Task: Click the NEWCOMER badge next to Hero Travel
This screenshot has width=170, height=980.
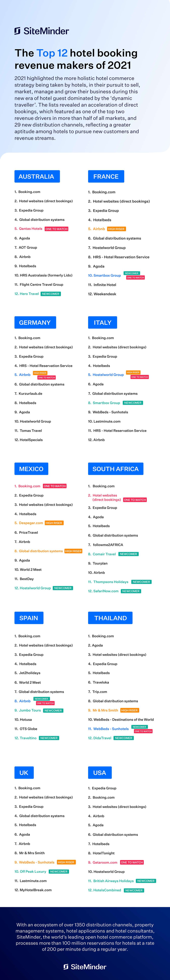Action: (50, 294)
